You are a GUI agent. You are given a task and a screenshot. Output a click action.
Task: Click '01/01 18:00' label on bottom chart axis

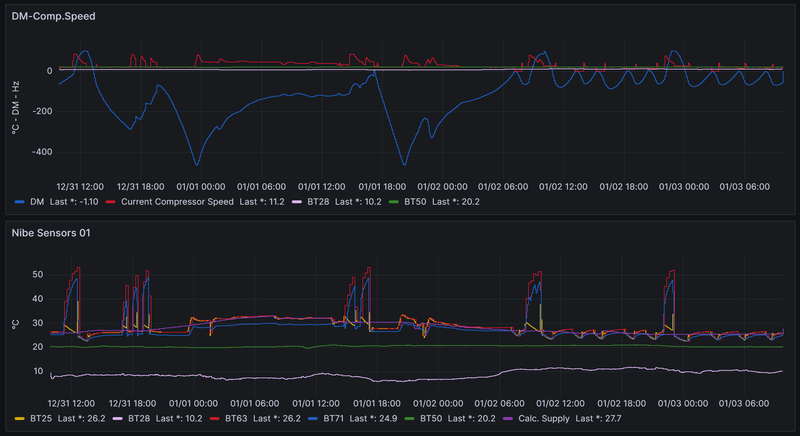377,403
